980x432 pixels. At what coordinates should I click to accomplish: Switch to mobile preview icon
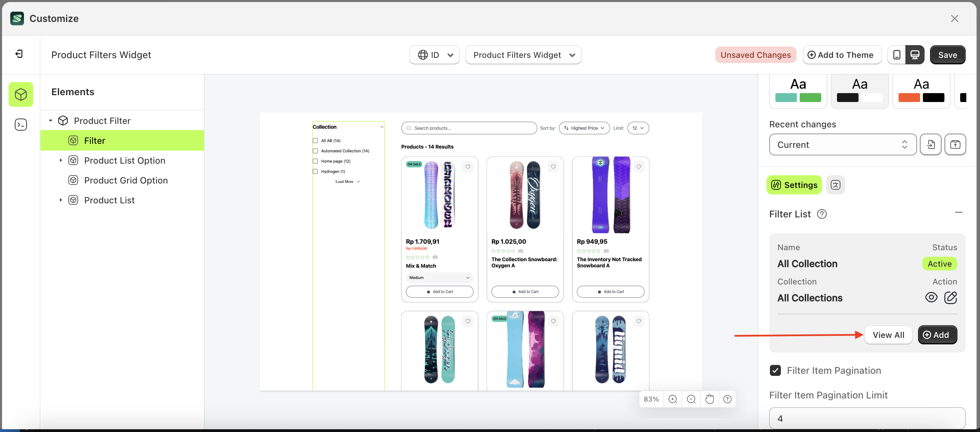click(x=897, y=54)
